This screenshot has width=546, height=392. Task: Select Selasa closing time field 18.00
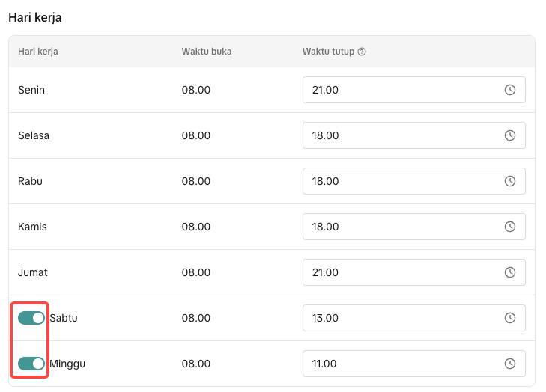tap(401, 135)
